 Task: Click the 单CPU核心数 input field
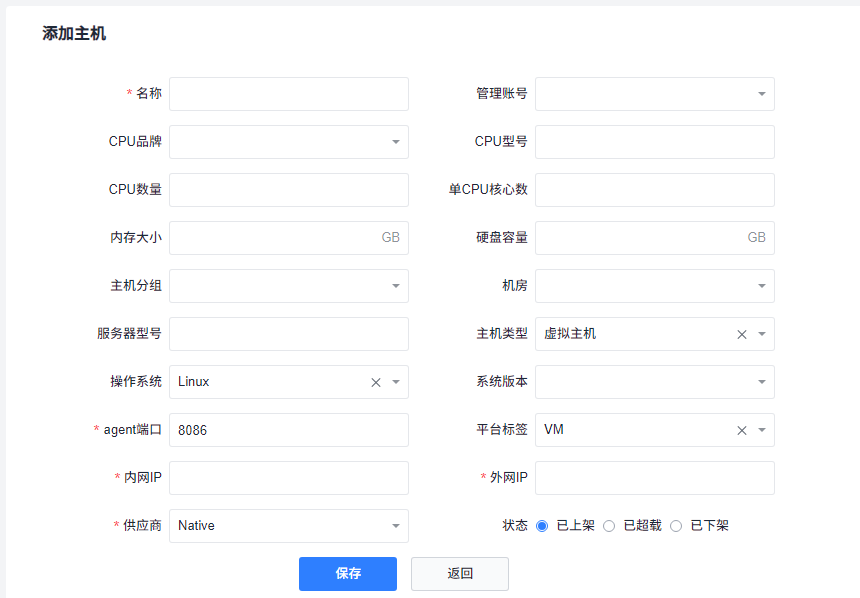(655, 190)
